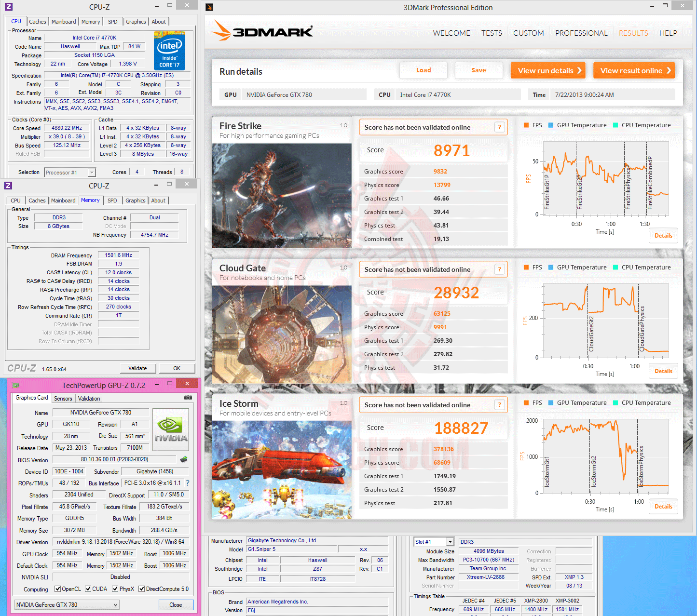Click View result online

coord(634,70)
